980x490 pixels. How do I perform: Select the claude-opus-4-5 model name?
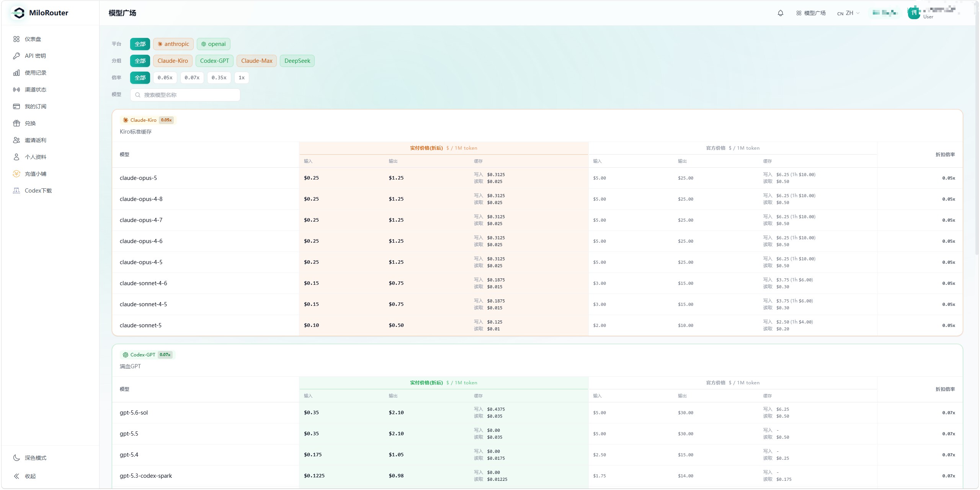[141, 262]
